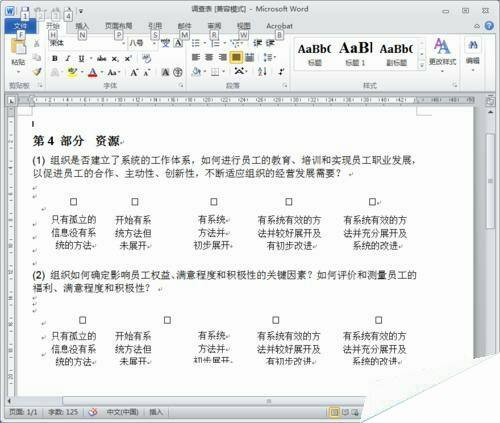Toggle the highlighted Justify alignment button
Viewport: 500px width, 423px height.
pyautogui.click(x=236, y=57)
